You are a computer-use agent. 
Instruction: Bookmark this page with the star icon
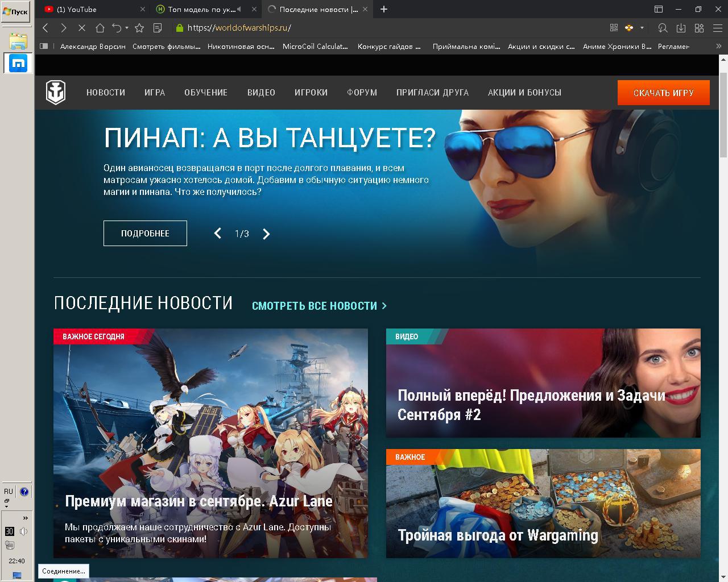coord(139,27)
